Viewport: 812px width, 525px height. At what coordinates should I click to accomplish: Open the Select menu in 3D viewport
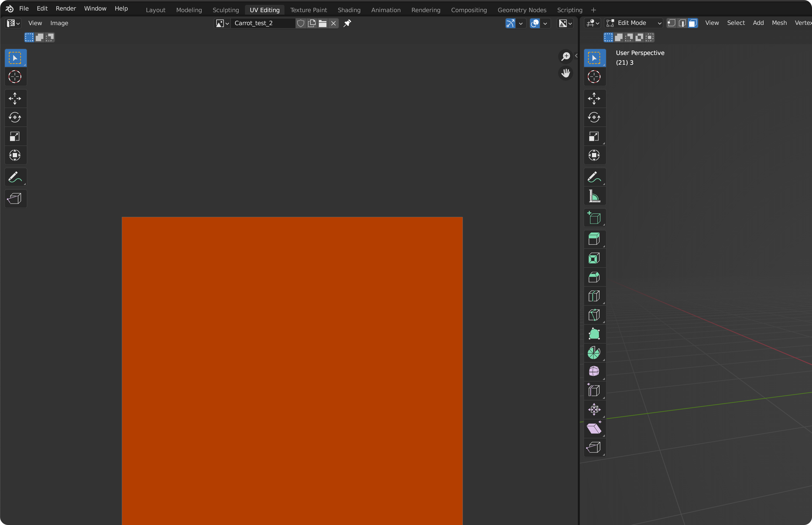click(x=736, y=23)
